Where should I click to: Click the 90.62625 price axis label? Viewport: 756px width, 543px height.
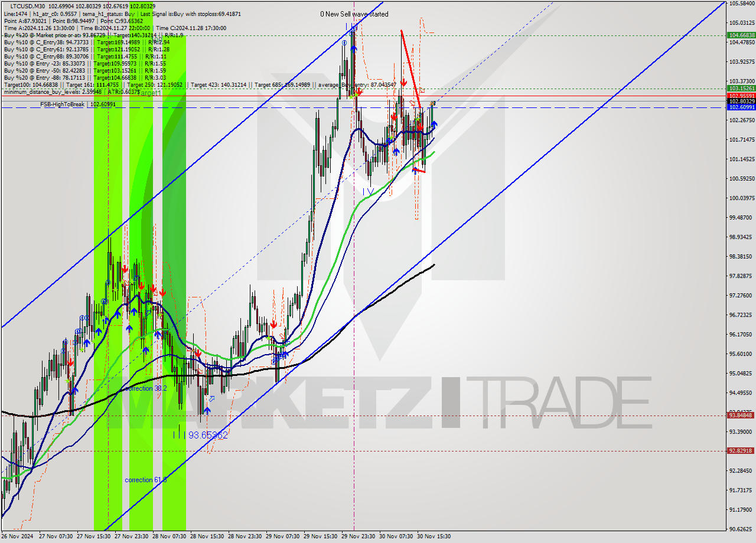[x=741, y=529]
